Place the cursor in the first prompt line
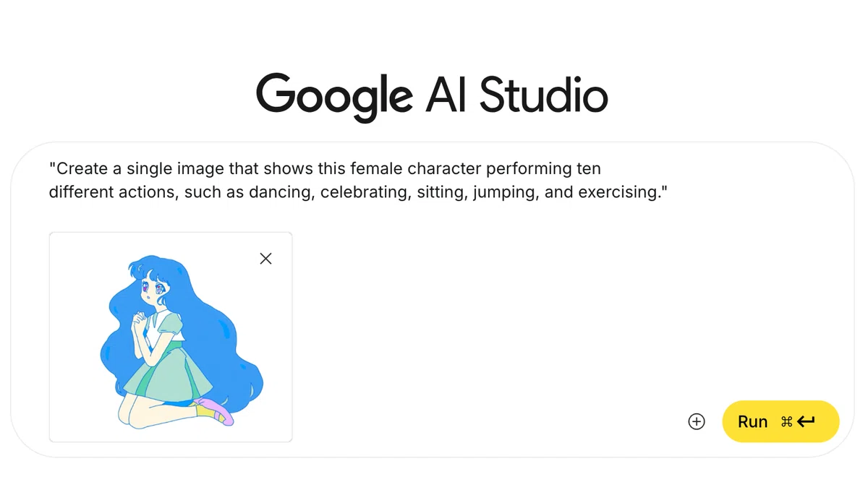This screenshot has height=503, width=868. 325,169
